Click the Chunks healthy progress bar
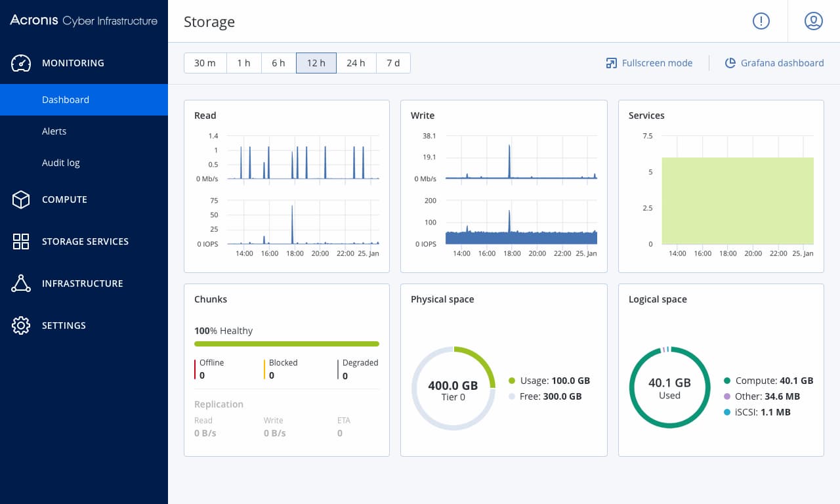Viewport: 840px width, 504px height. 287,344
